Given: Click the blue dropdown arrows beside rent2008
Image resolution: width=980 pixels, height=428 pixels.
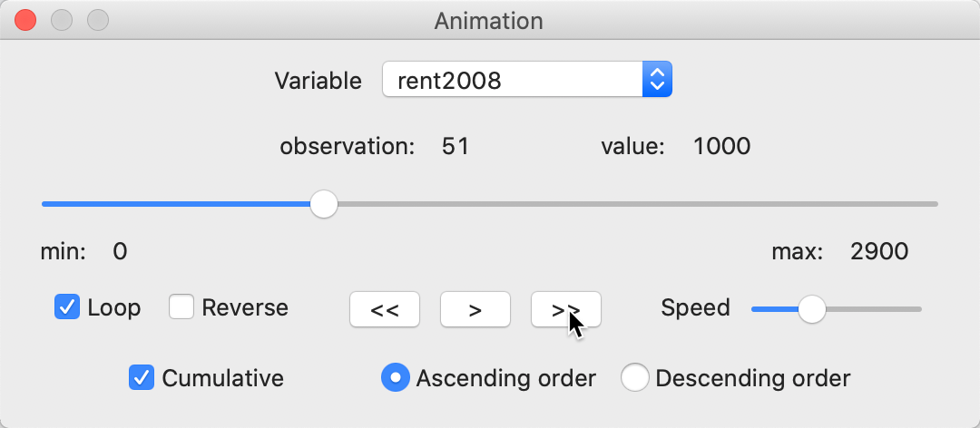Looking at the screenshot, I should 657,81.
